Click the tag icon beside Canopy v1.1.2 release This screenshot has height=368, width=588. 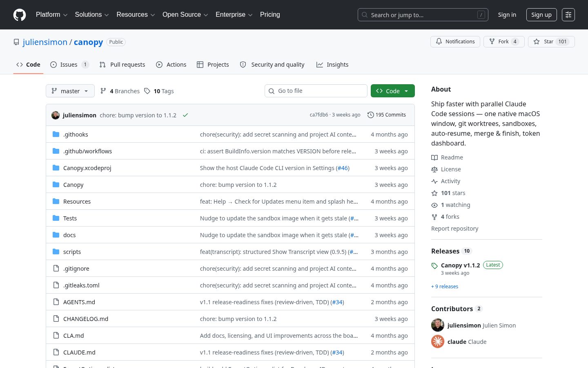pos(434,266)
